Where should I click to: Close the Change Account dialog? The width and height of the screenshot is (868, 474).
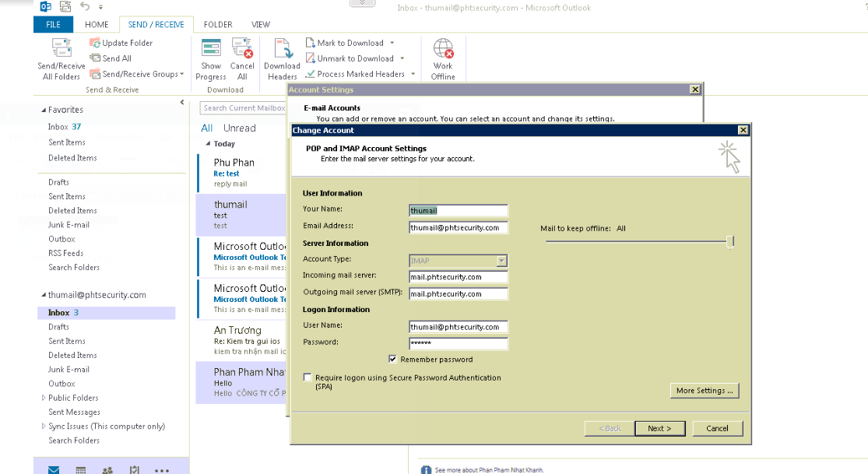(743, 130)
